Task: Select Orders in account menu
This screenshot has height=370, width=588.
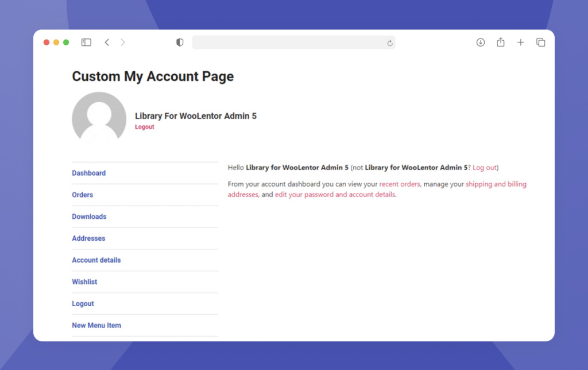Action: pyautogui.click(x=82, y=195)
